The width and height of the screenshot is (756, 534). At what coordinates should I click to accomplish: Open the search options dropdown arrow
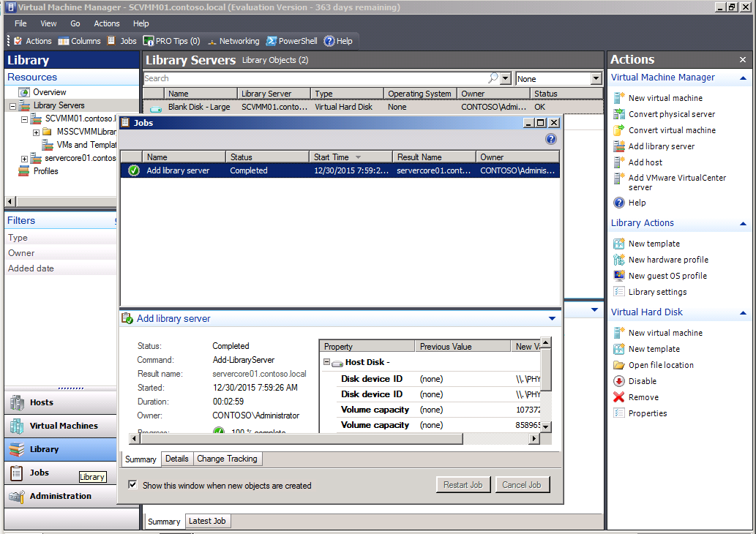[x=505, y=78]
